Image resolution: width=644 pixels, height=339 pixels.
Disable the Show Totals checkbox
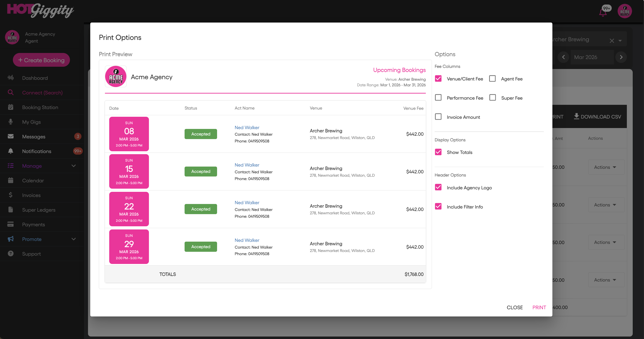click(438, 152)
